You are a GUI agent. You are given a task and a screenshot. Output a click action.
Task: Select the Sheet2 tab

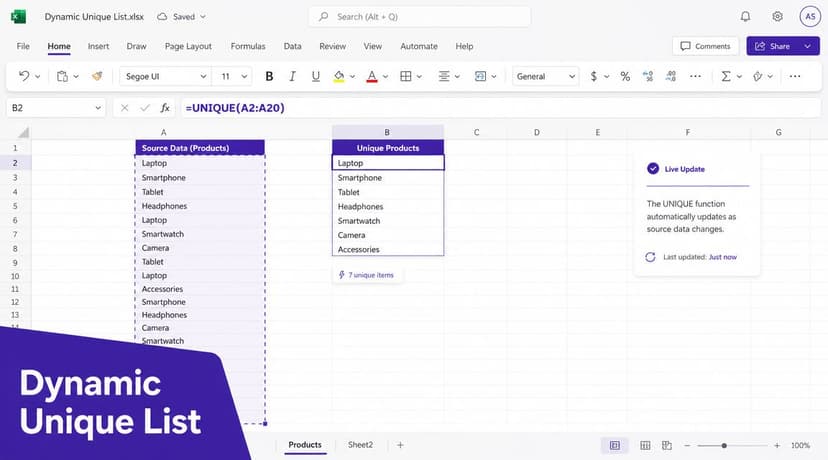coord(360,445)
